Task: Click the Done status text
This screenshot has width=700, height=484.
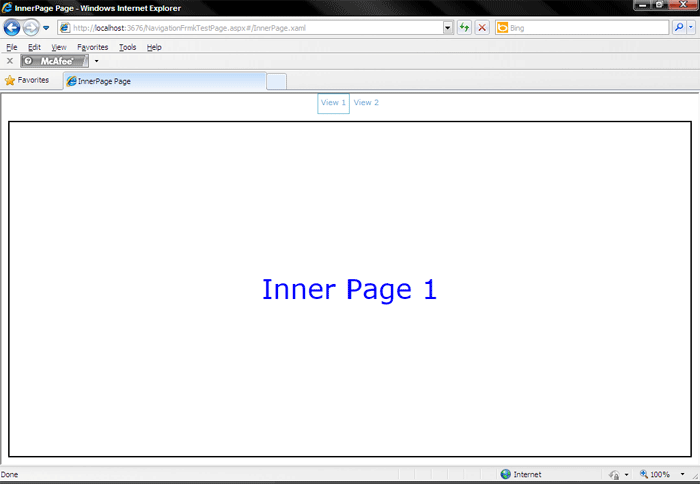Action: [x=9, y=475]
